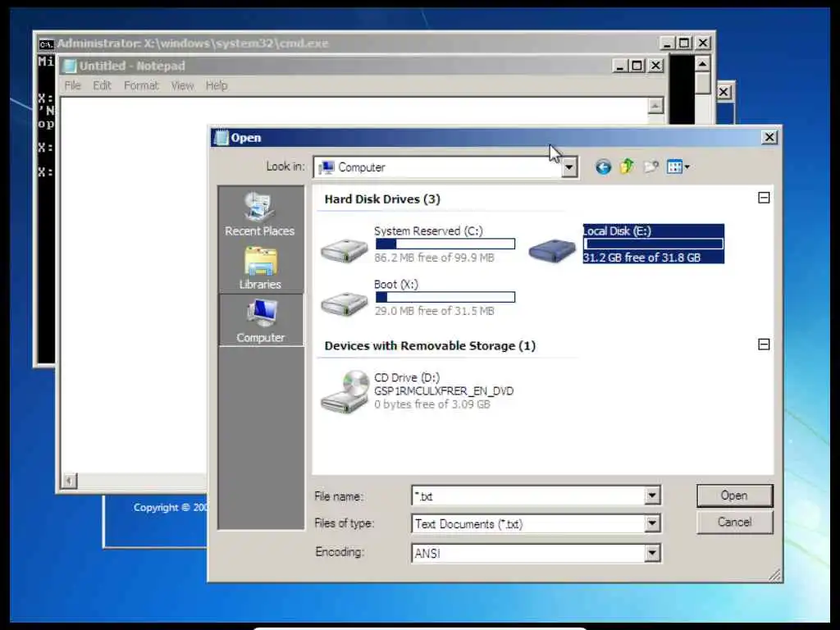
Task: Click Notepad vertical scroll up arrow
Action: [x=655, y=106]
